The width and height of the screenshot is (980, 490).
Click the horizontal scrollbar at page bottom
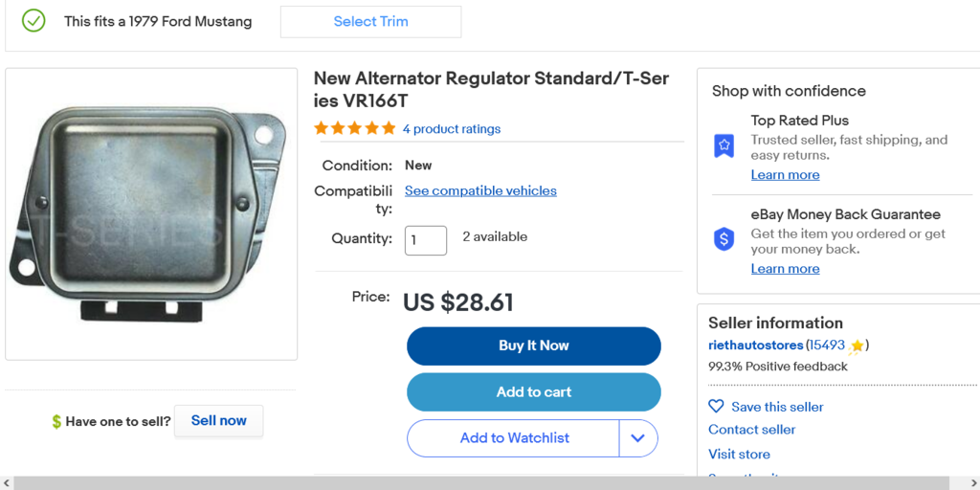pyautogui.click(x=479, y=482)
